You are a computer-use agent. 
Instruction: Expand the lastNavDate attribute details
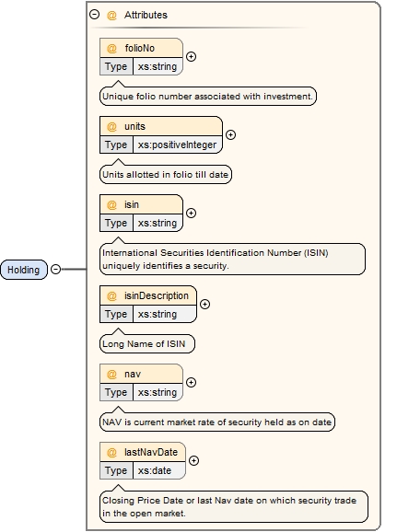tap(194, 460)
